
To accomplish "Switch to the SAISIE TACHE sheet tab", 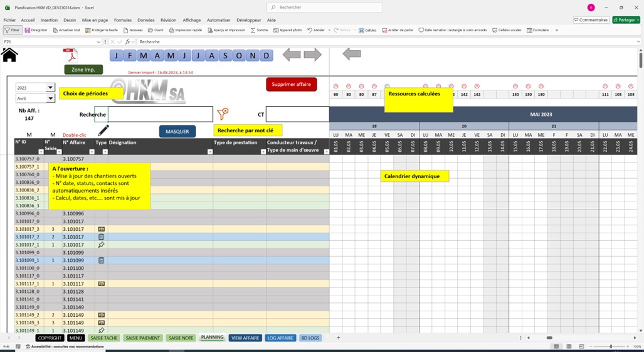I will point(104,338).
